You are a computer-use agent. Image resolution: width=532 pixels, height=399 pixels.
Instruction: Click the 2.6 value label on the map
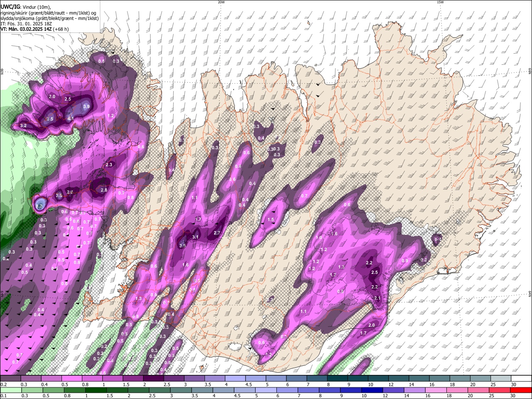(70, 192)
